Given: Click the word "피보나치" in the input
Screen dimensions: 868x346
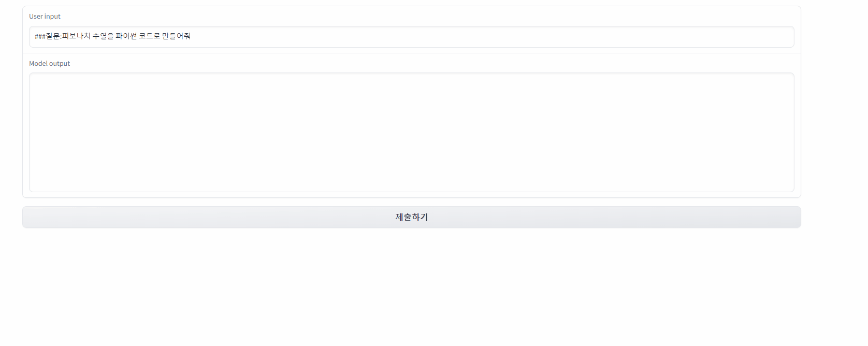Looking at the screenshot, I should click(x=76, y=36).
